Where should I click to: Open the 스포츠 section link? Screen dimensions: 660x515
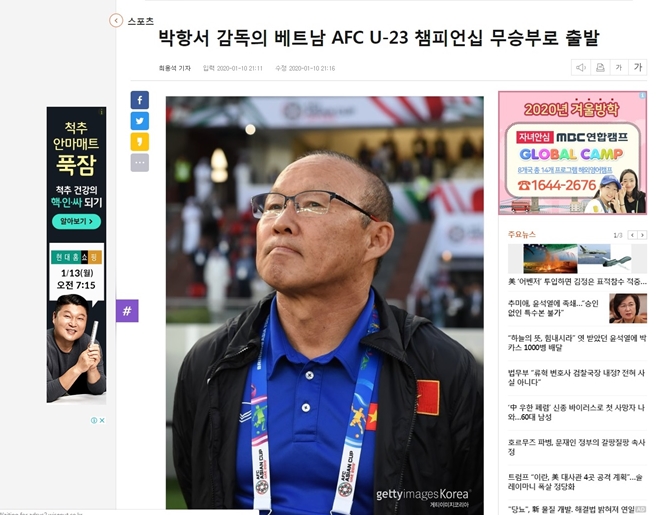(x=141, y=21)
